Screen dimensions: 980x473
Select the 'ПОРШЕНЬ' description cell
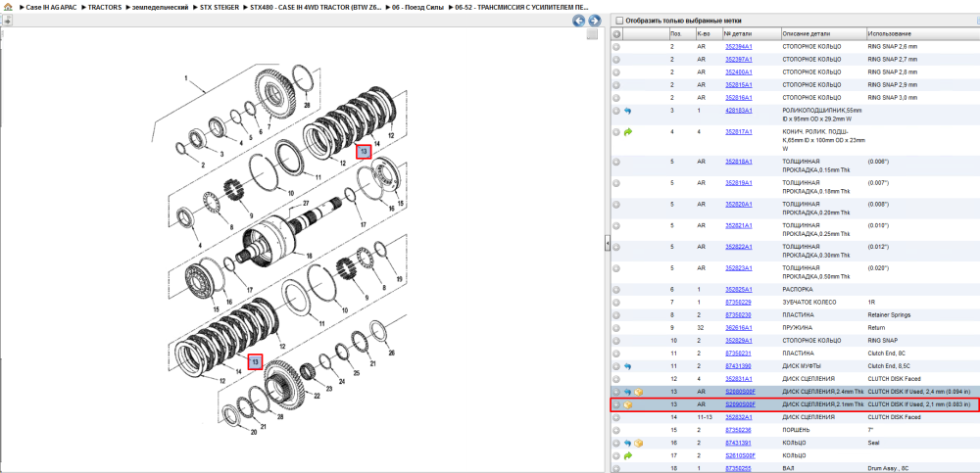tap(796, 430)
